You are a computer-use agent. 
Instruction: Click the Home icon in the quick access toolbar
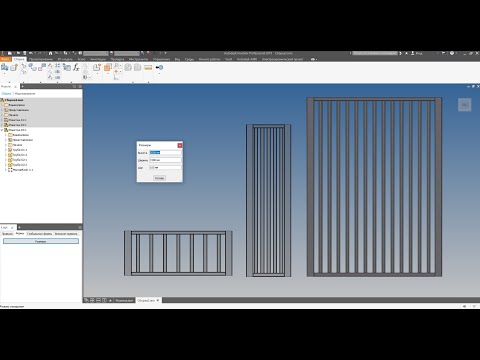click(50, 53)
